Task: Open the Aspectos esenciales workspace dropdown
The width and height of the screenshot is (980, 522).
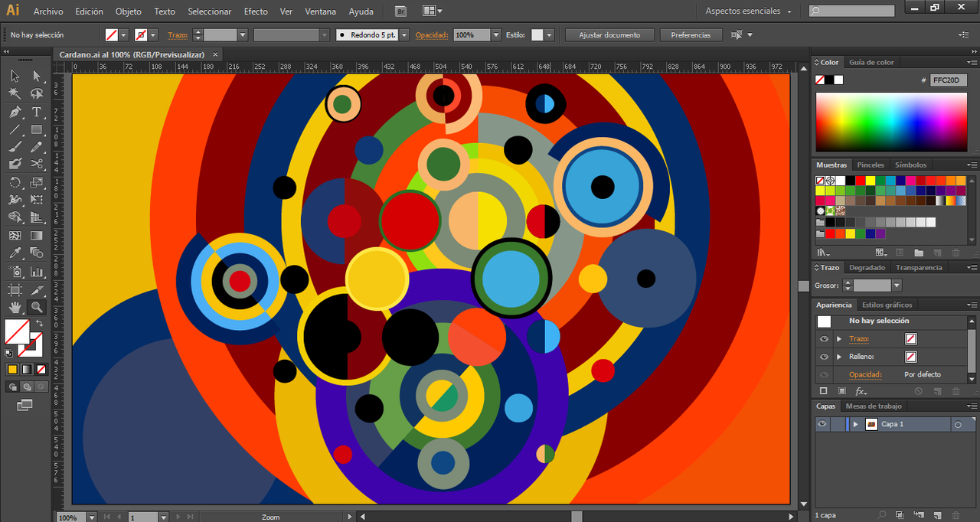Action: (748, 11)
